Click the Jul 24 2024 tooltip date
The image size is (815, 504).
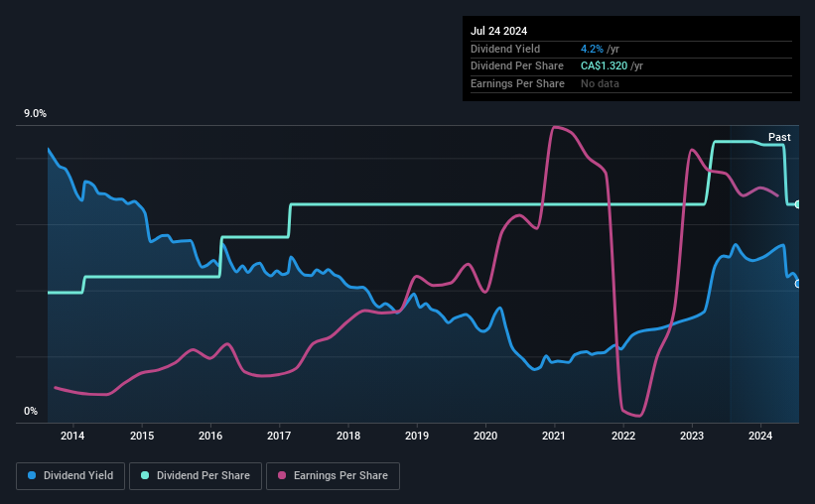499,31
